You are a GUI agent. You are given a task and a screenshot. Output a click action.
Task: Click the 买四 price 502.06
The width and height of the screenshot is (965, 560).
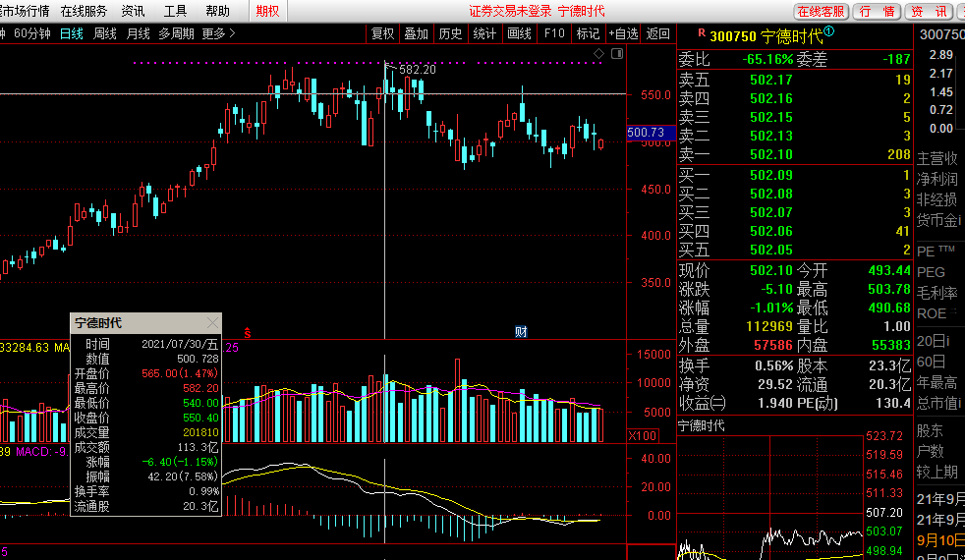(771, 232)
